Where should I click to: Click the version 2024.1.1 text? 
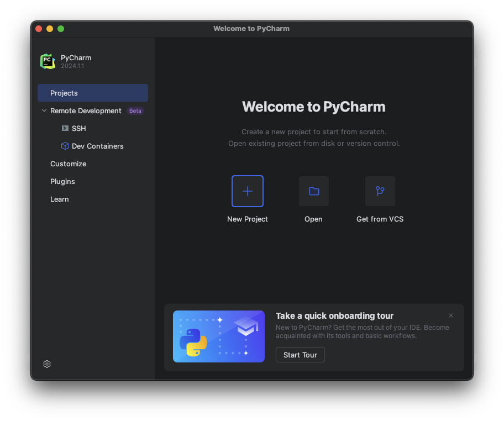click(x=72, y=66)
